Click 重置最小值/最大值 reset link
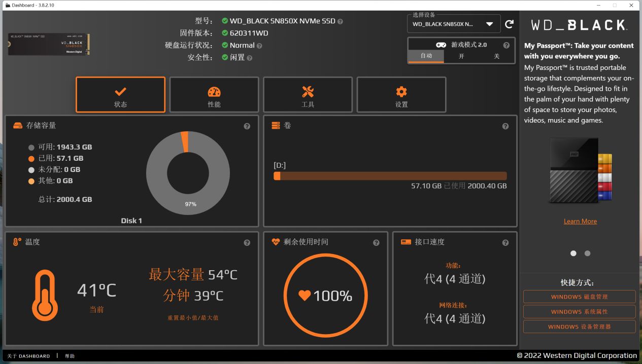 (193, 318)
